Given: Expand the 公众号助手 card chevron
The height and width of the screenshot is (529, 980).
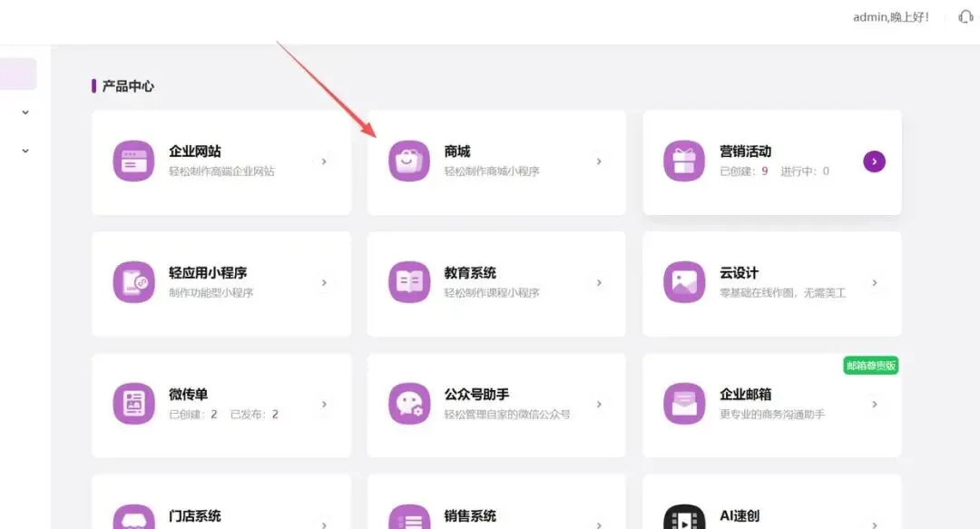Looking at the screenshot, I should (599, 405).
